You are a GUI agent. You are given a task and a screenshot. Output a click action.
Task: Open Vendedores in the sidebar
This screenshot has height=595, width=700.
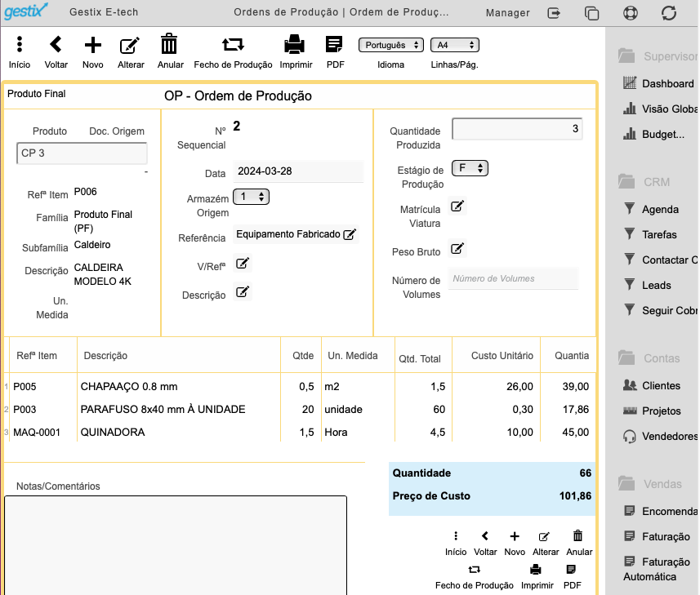pos(661,436)
